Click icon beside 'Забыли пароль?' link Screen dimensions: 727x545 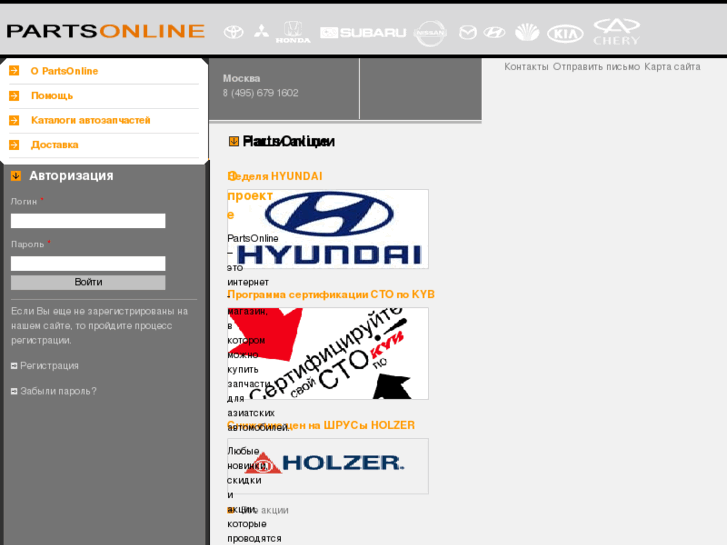[x=14, y=391]
